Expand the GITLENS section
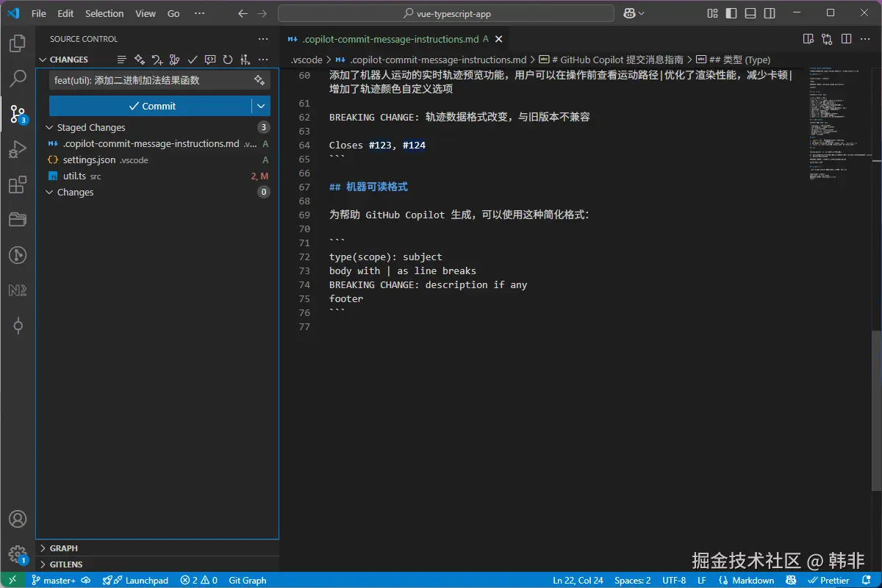The height and width of the screenshot is (588, 882). click(x=43, y=564)
